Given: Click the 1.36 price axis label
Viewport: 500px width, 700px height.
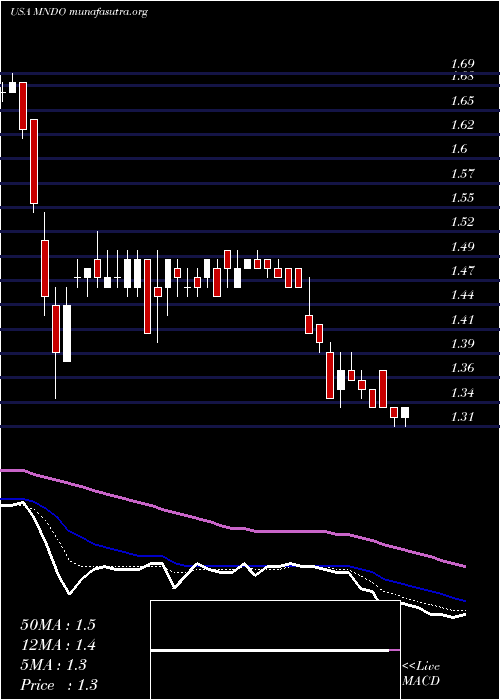Looking at the screenshot, I should pos(462,368).
